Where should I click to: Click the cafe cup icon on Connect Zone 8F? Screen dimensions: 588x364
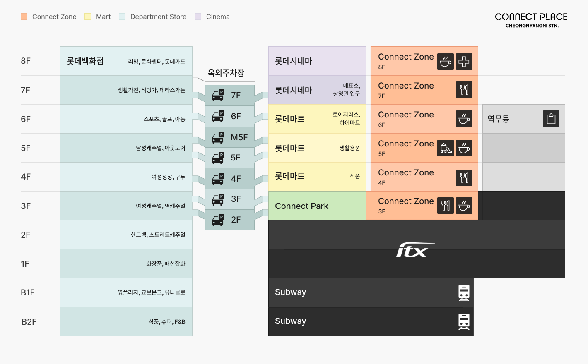click(x=446, y=62)
